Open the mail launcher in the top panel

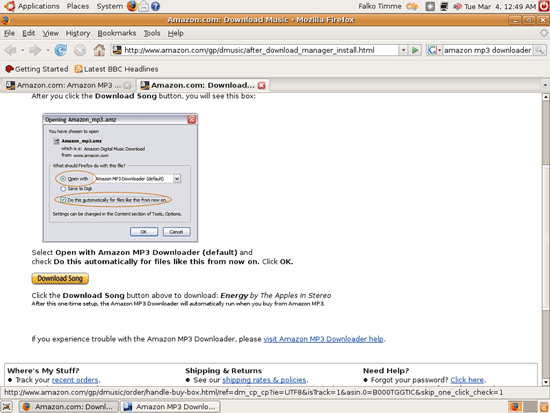(143, 6)
